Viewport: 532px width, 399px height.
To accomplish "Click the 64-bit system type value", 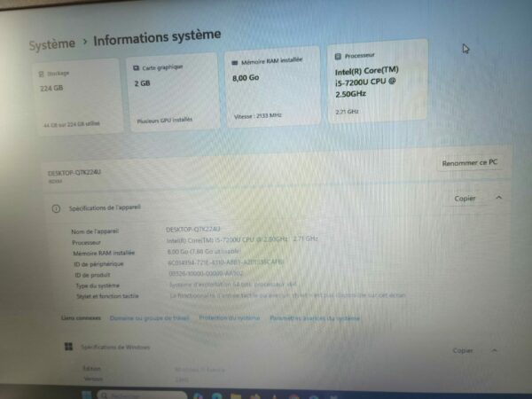I will click(233, 285).
